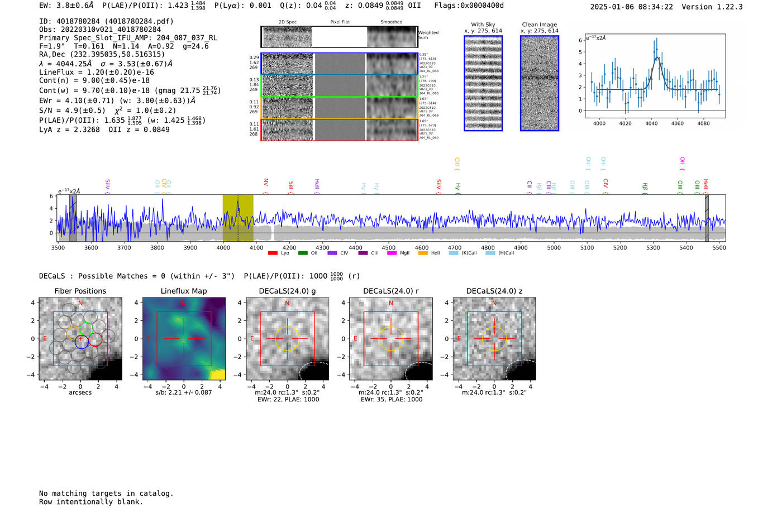The width and height of the screenshot is (782, 532).
Task: Click the dark purple CIII legend swatch
Action: click(363, 253)
